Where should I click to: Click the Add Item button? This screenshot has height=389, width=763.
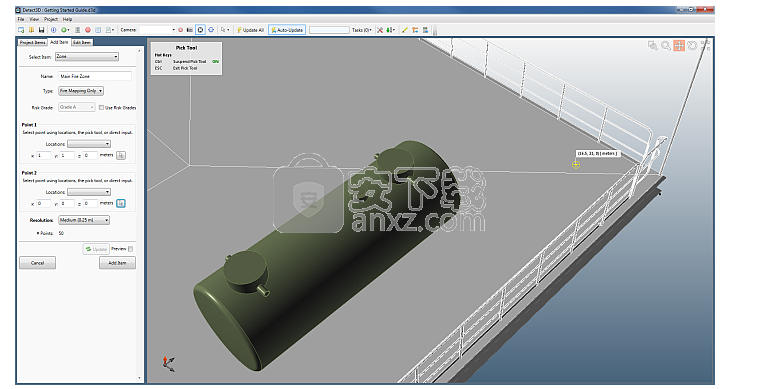click(x=117, y=263)
